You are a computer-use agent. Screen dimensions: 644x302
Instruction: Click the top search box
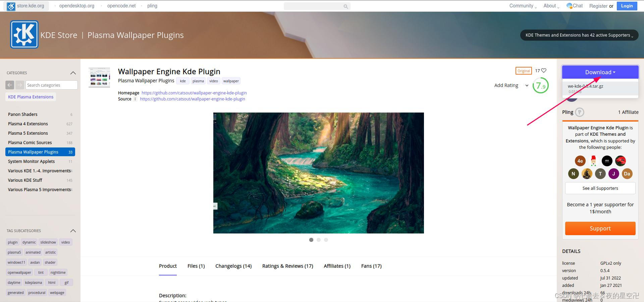[317, 6]
